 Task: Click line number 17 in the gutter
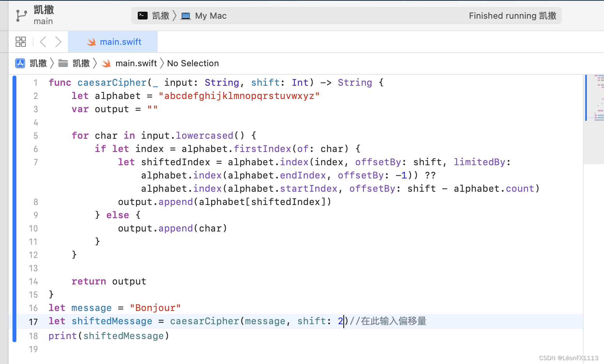tap(34, 322)
